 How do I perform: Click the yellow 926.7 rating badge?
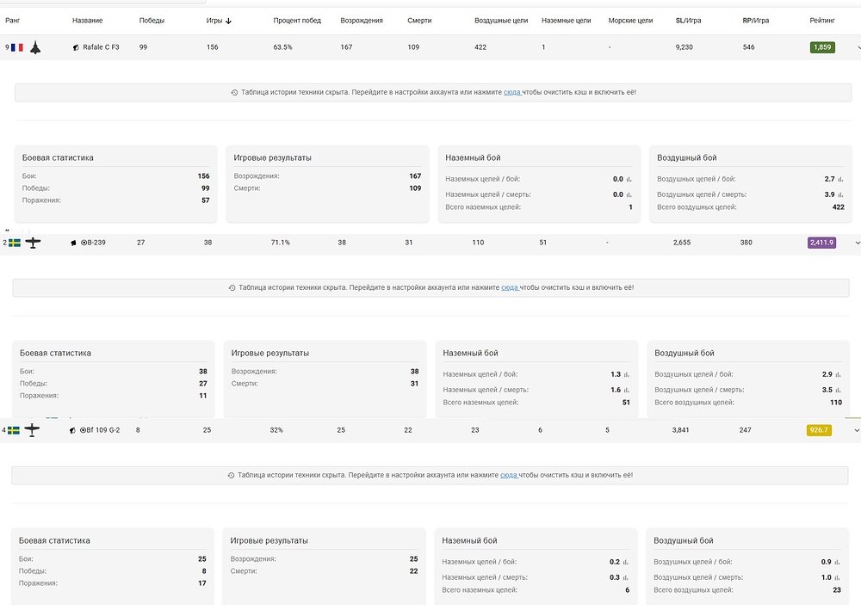point(819,430)
